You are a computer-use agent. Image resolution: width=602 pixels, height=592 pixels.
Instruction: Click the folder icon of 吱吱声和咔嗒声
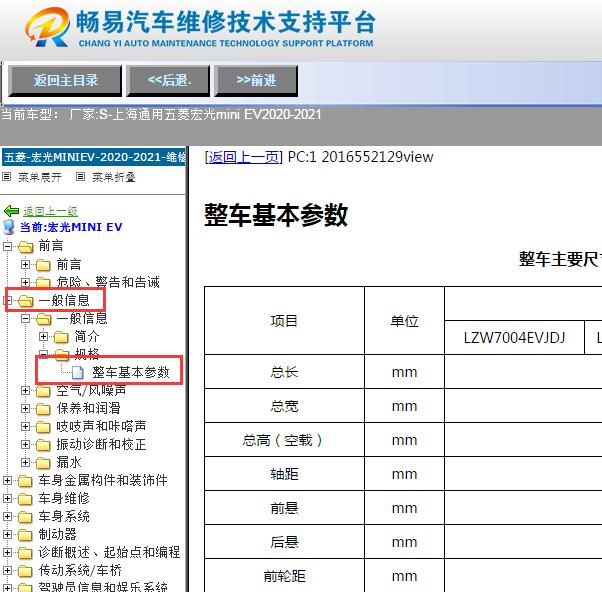click(43, 427)
